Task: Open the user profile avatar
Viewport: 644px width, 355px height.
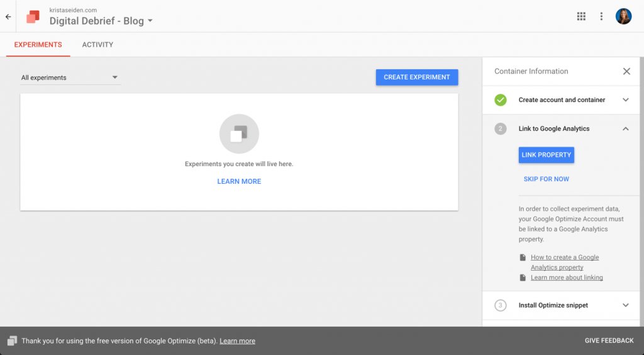Action: (x=623, y=16)
